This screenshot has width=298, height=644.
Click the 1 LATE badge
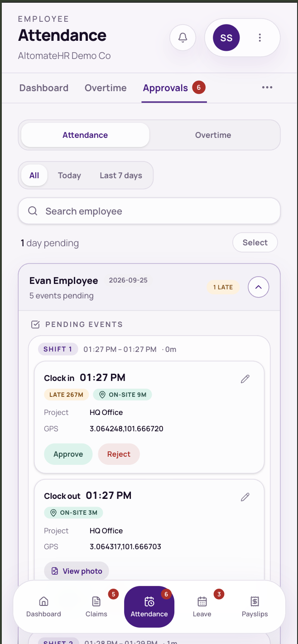223,287
